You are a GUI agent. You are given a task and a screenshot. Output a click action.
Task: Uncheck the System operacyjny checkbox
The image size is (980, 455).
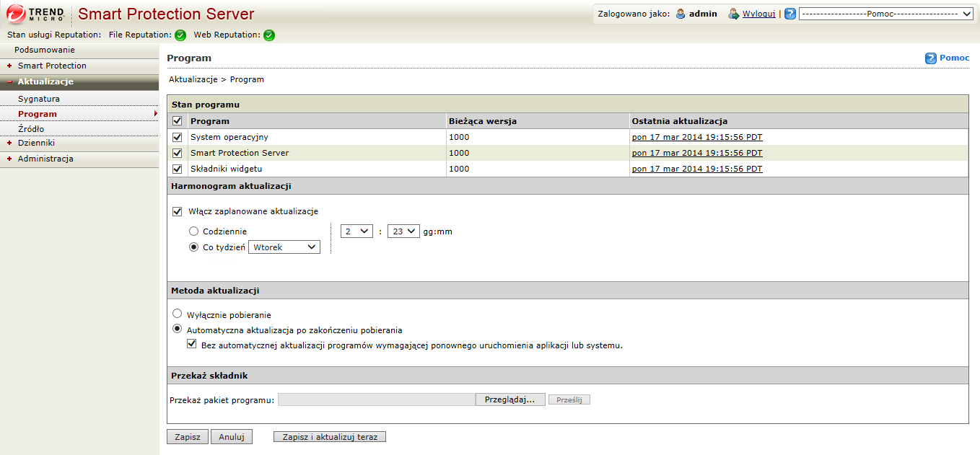(178, 137)
